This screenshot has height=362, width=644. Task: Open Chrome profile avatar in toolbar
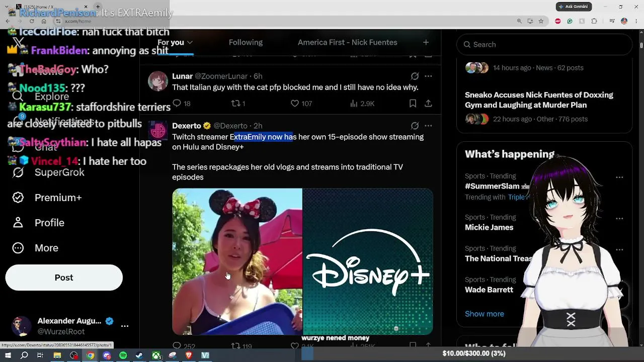pyautogui.click(x=624, y=21)
